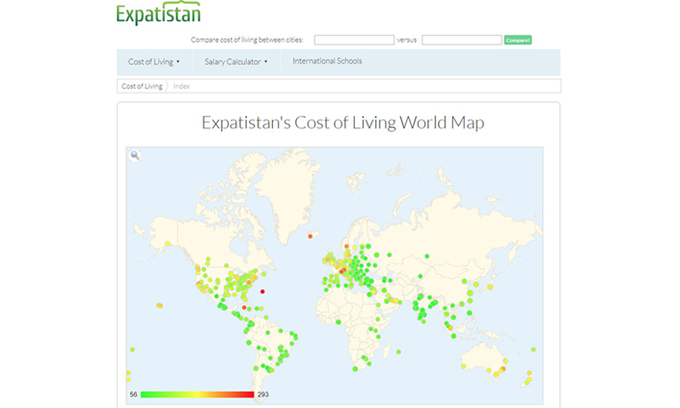Click the 'Compare cost of living between cities:' label
The width and height of the screenshot is (680, 408).
point(247,40)
